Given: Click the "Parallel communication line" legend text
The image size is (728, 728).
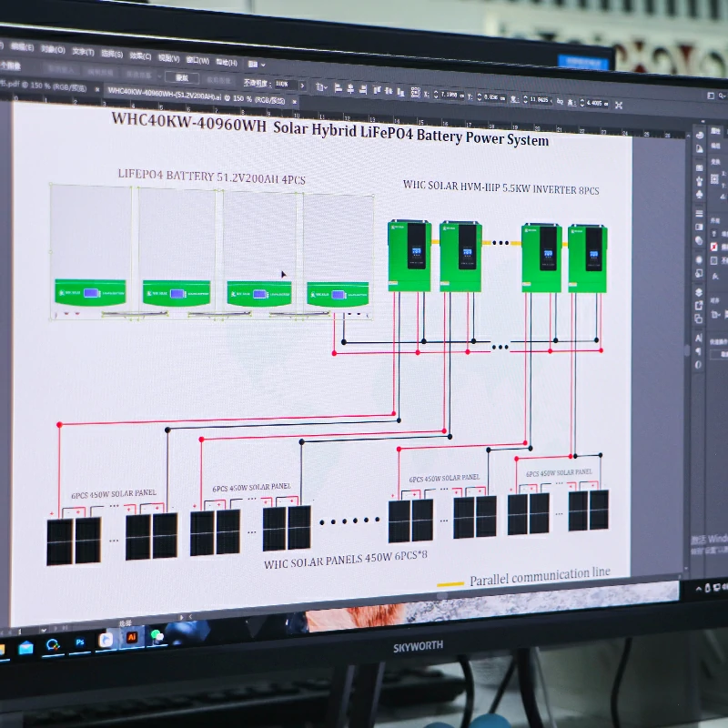Looking at the screenshot, I should (540, 577).
